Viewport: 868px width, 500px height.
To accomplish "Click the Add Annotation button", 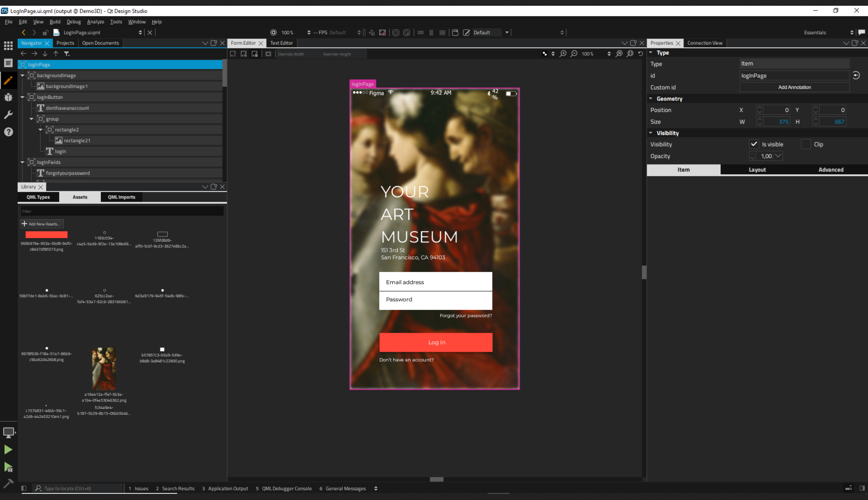I will (x=794, y=87).
